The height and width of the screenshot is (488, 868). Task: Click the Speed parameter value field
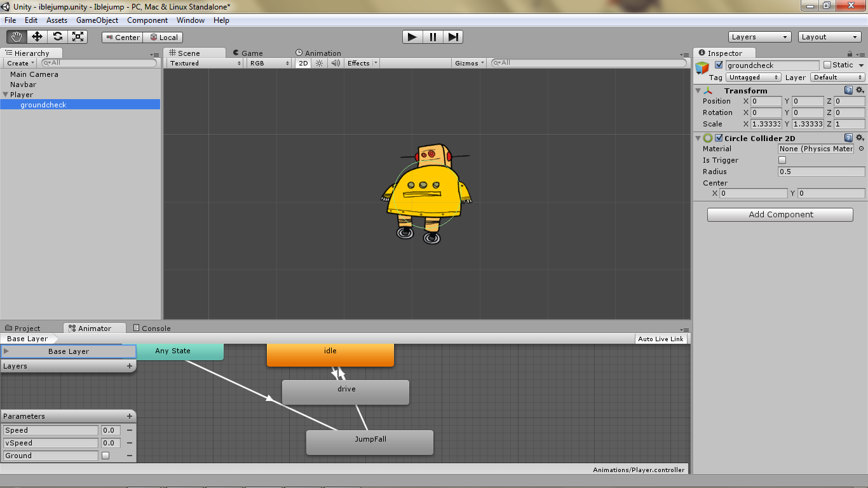(x=110, y=430)
